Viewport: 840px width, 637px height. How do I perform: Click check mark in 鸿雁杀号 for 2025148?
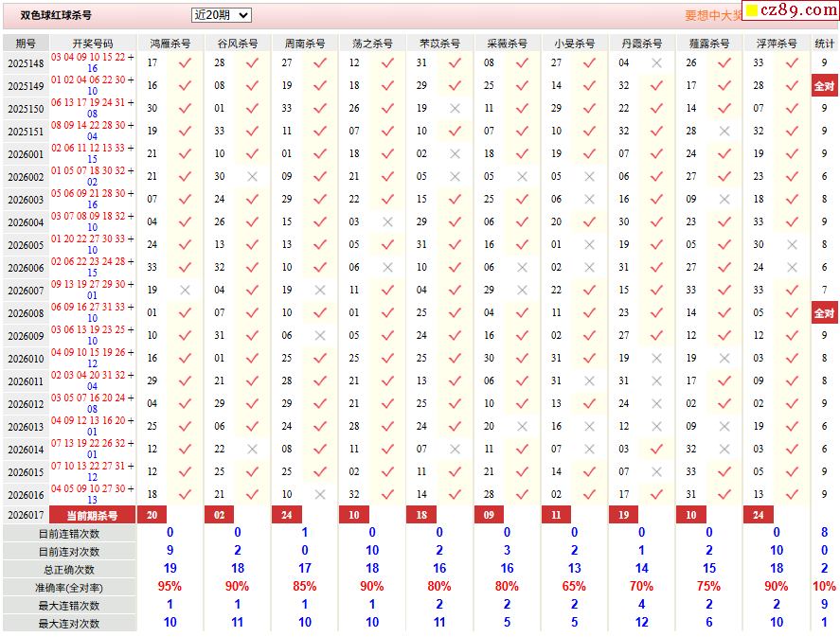click(x=185, y=63)
